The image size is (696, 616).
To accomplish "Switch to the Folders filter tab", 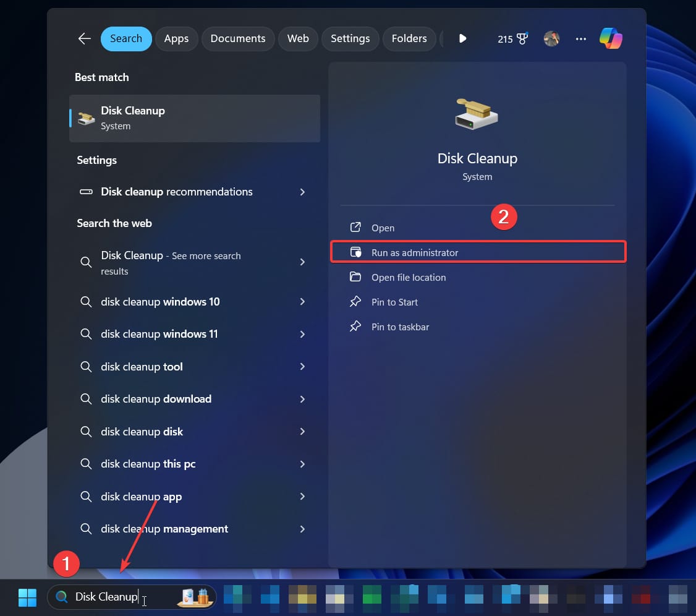I will tap(409, 38).
